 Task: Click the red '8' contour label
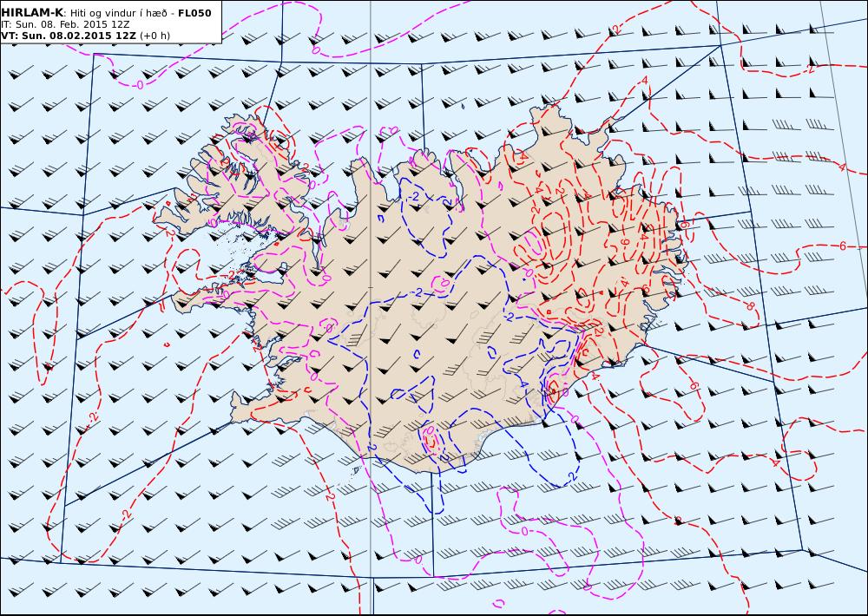pyautogui.click(x=751, y=306)
